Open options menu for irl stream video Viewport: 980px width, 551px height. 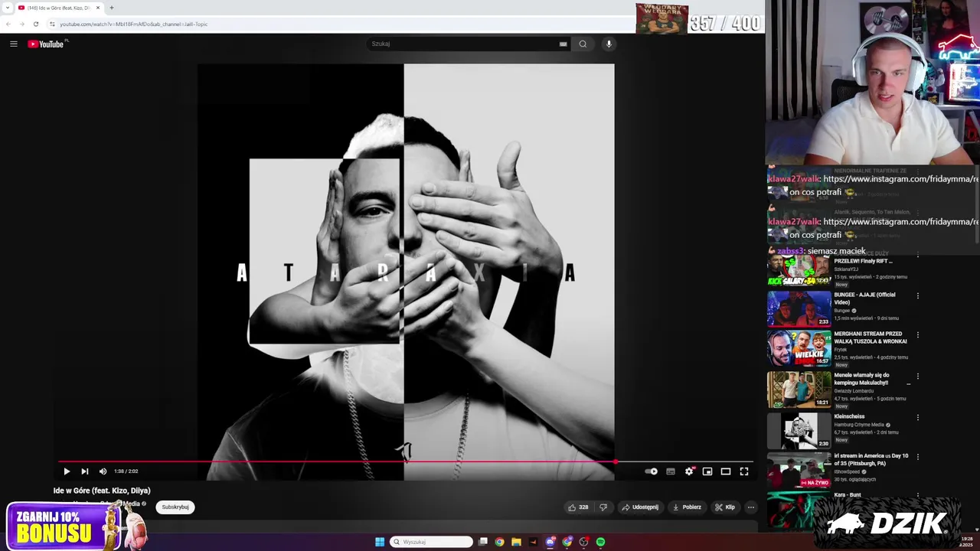[x=917, y=457]
